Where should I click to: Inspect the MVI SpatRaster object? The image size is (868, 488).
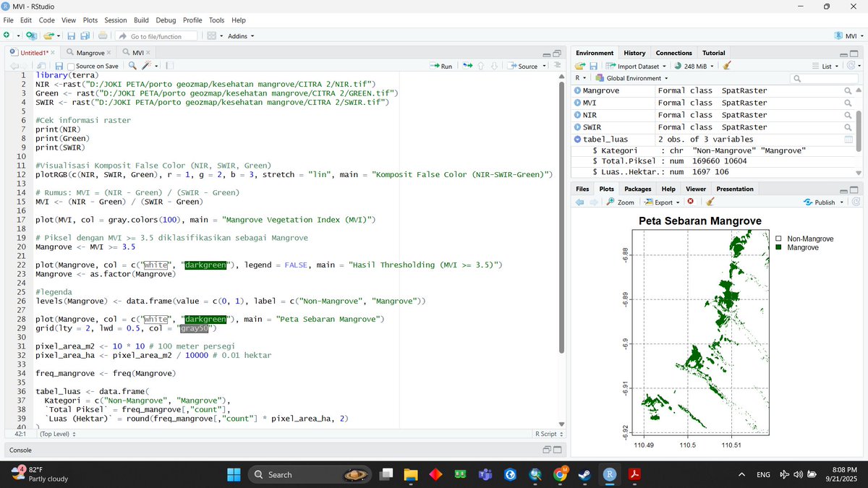(847, 103)
